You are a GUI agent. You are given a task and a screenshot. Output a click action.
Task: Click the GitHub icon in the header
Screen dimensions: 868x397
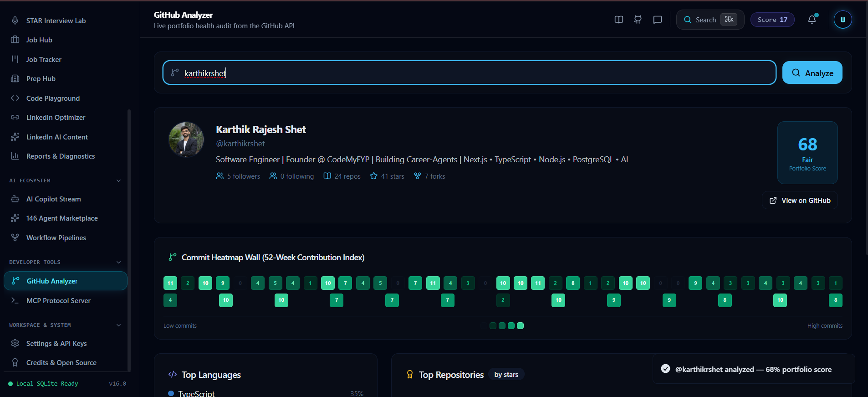(638, 20)
